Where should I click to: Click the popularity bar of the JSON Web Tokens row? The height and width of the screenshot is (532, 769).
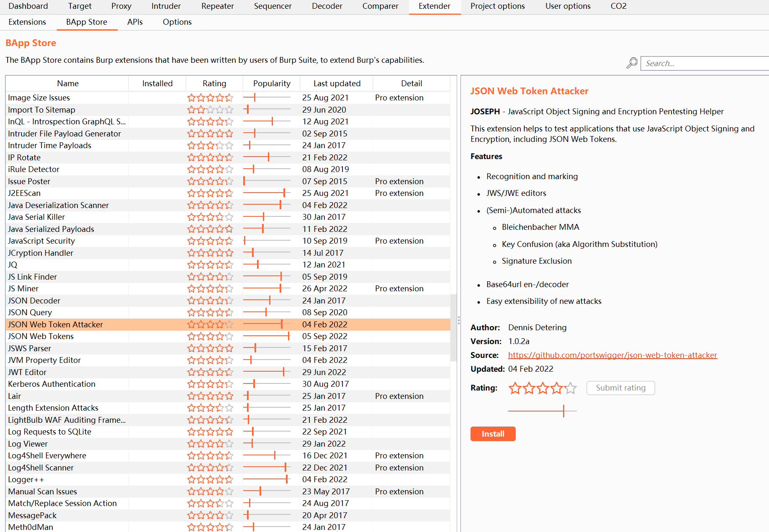pos(267,337)
